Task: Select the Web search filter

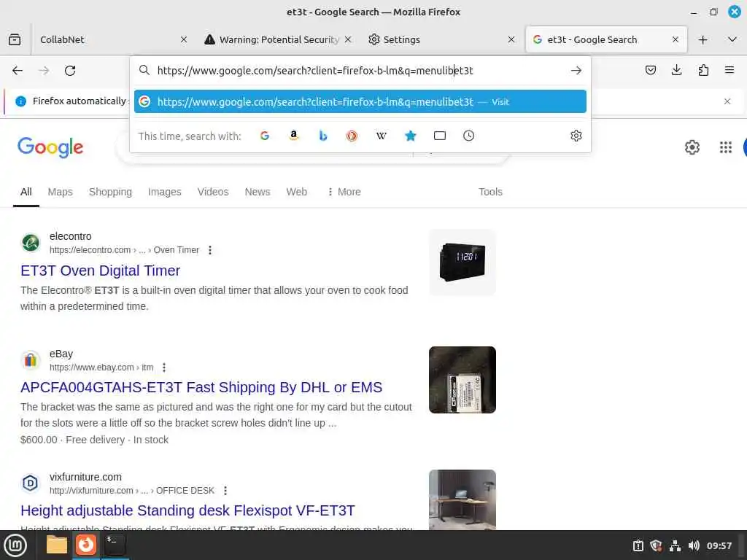Action: 296,192
